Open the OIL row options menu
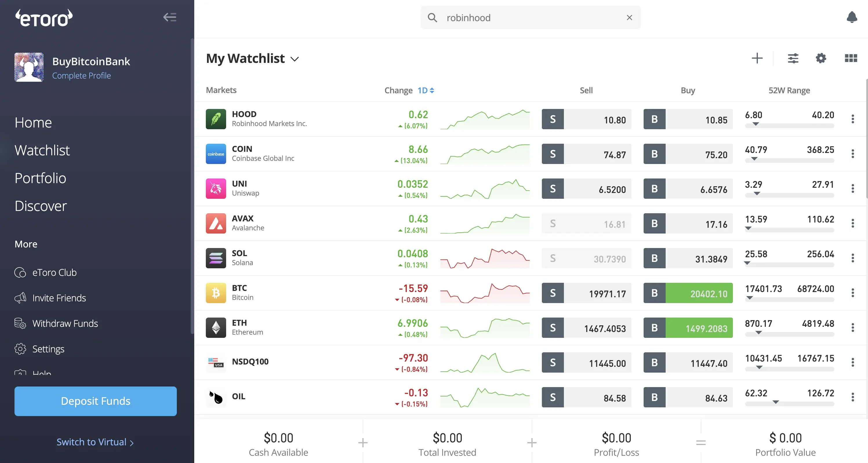 coord(853,397)
